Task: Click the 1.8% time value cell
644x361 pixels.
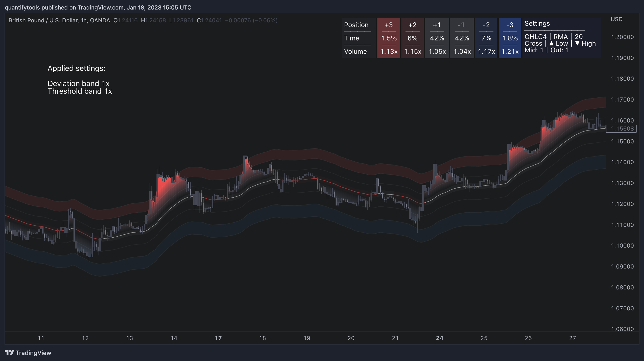Action: [x=510, y=38]
